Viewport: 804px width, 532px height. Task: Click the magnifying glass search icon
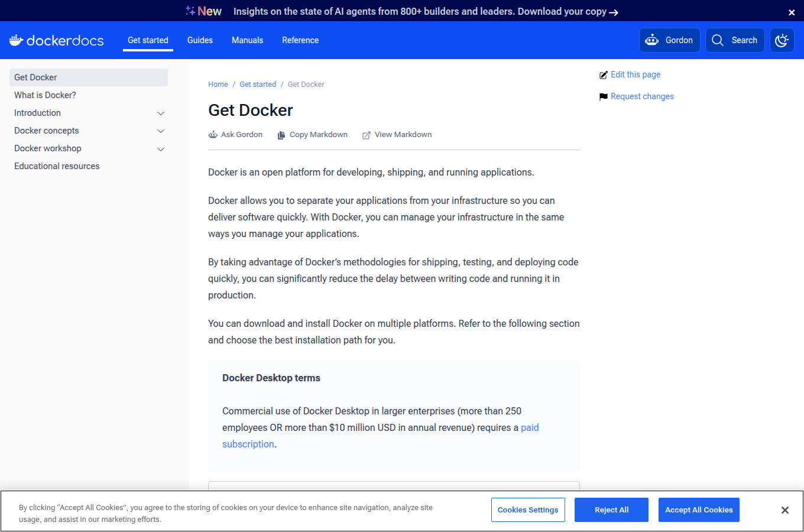click(718, 40)
